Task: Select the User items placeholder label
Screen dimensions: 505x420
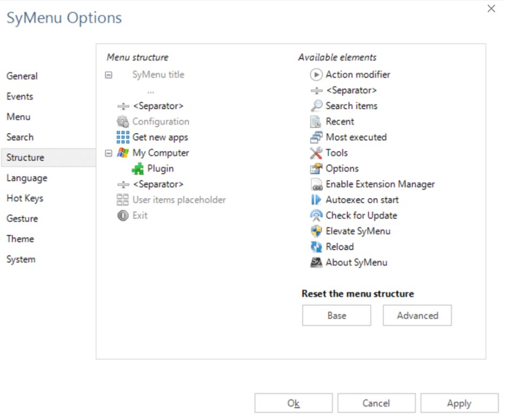Action: pyautogui.click(x=179, y=200)
